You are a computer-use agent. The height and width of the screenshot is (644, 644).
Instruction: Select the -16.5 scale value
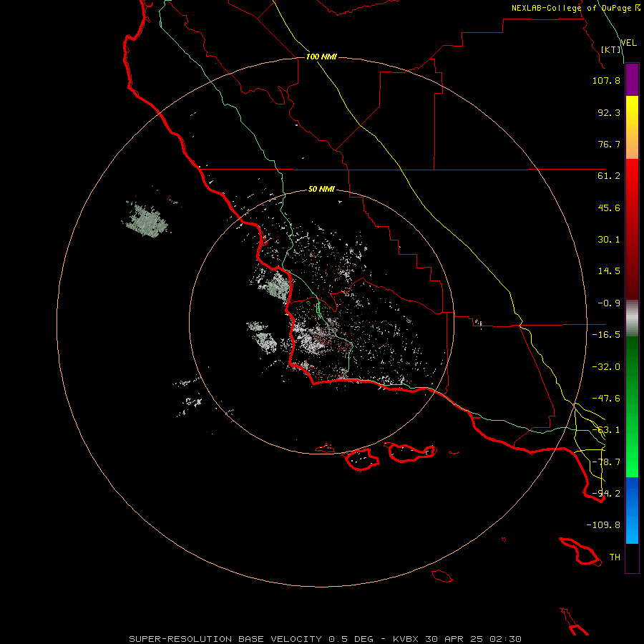(x=606, y=335)
